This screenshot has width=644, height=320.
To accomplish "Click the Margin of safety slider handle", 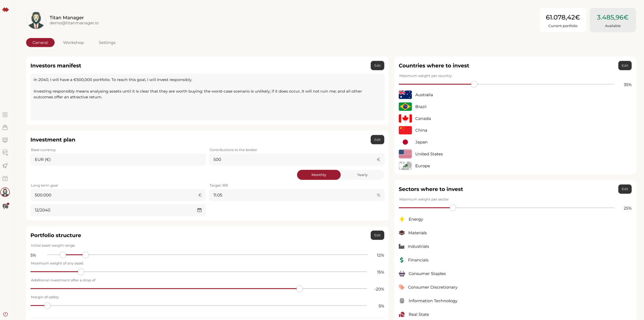I will point(47,305).
